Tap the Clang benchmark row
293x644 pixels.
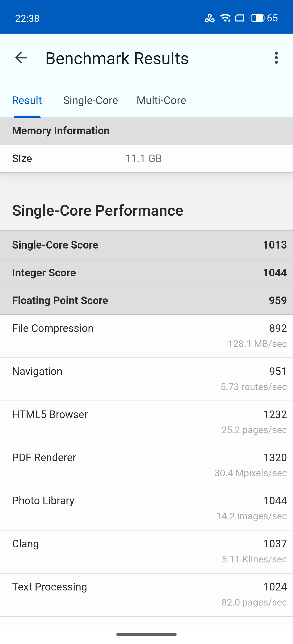146,551
